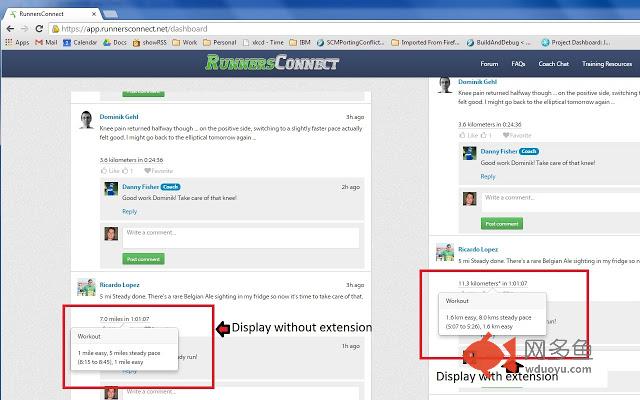This screenshot has width=640, height=400.
Task: Open Dominik Gehl's profile link in the left feed
Action: (x=119, y=117)
